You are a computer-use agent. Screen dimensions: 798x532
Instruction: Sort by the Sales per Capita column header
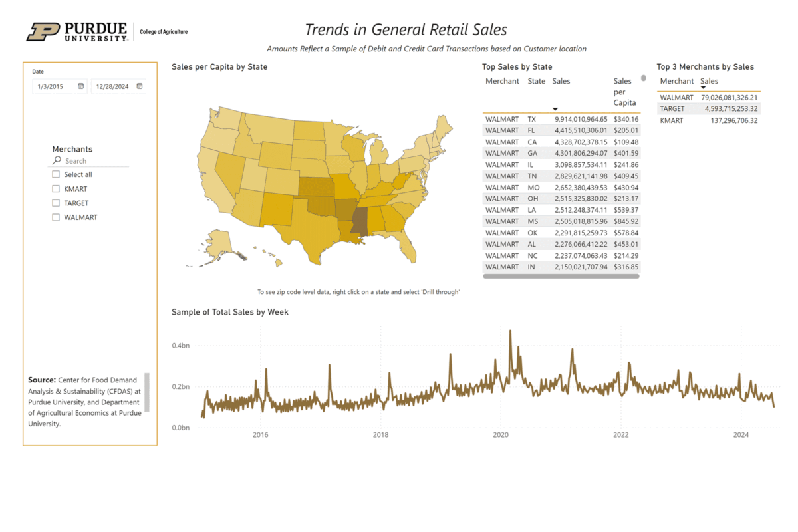(624, 92)
